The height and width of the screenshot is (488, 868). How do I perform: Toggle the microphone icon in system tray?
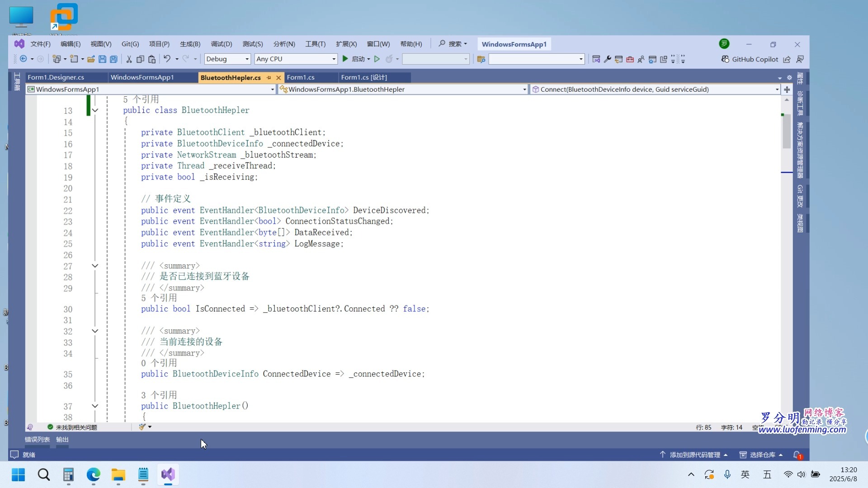(x=727, y=474)
